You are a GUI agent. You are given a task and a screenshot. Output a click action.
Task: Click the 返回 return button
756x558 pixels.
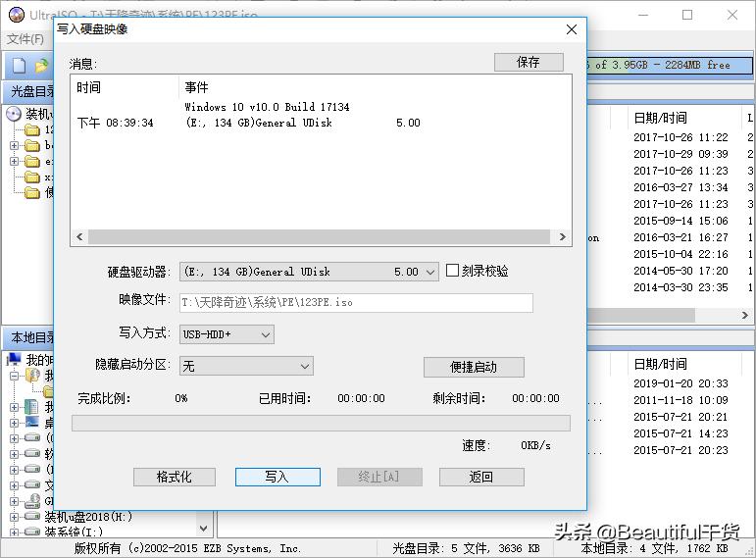pyautogui.click(x=481, y=477)
